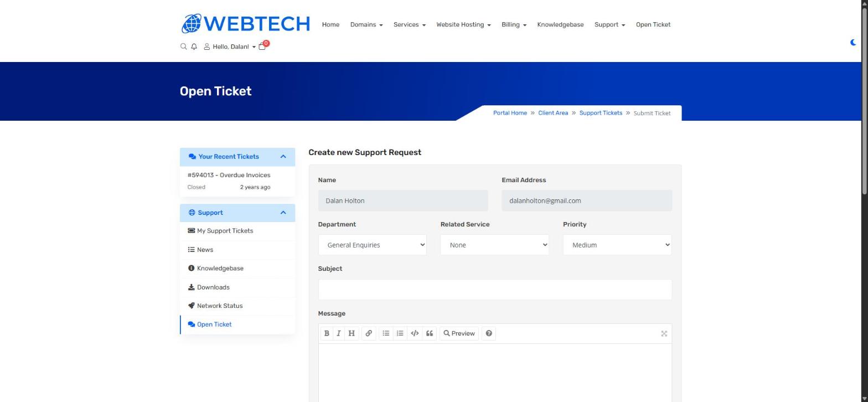868x402 pixels.
Task: Open the notifications bell icon
Action: (194, 47)
